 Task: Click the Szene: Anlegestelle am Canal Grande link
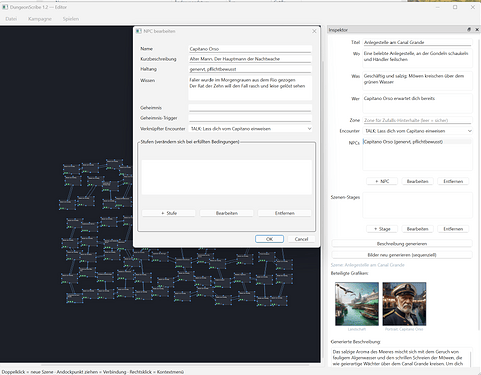pos(367,265)
